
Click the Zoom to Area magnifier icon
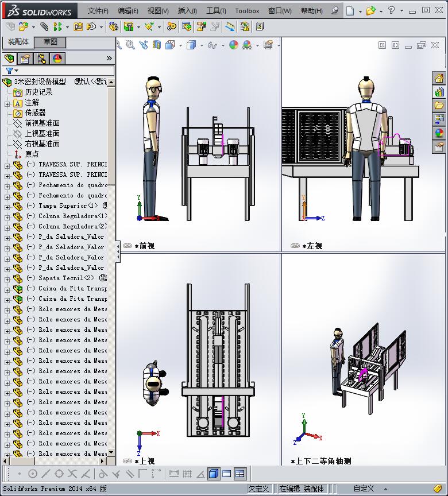click(130, 45)
